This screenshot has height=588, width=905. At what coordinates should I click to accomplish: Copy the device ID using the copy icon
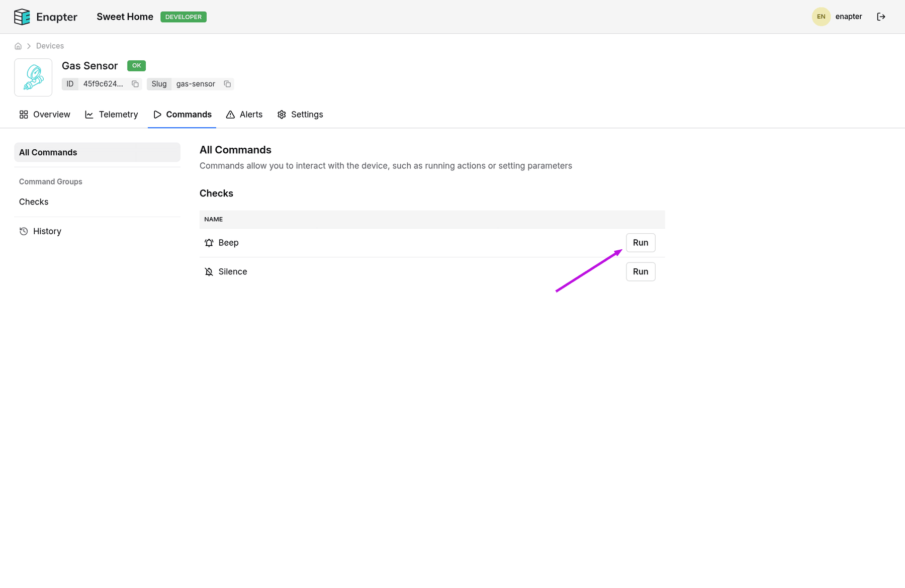click(x=135, y=84)
